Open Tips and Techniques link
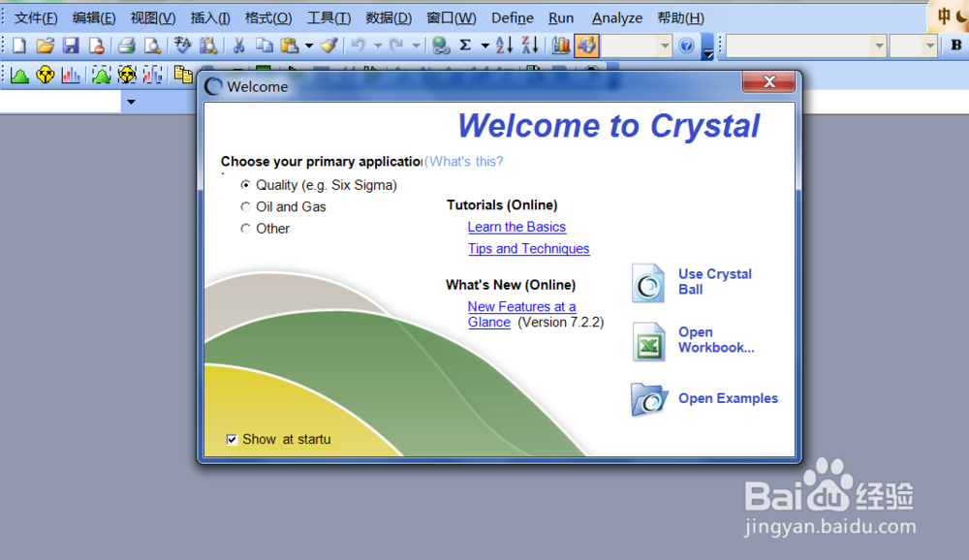 pos(528,248)
